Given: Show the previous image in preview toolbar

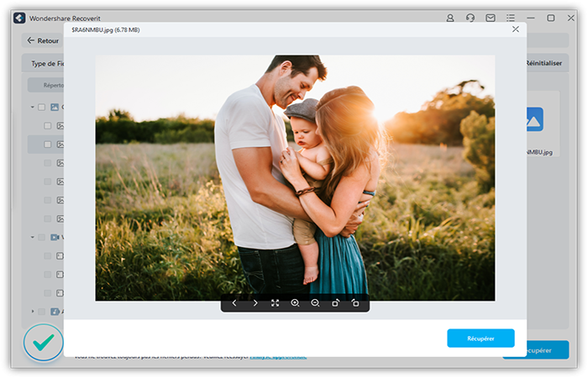Looking at the screenshot, I should (x=234, y=303).
